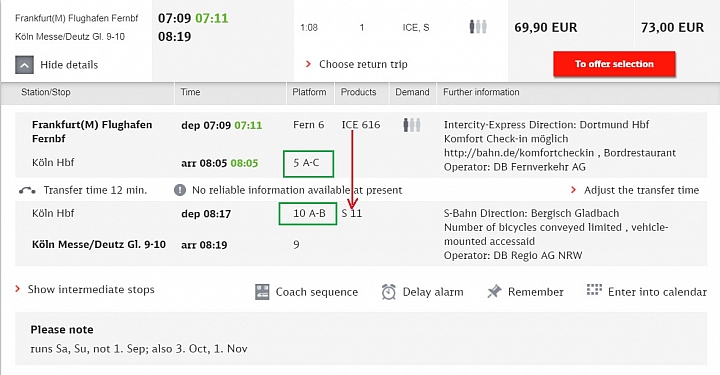This screenshot has width=720, height=375.
Task: Click the transfer time walking-route icon
Action: click(27, 190)
